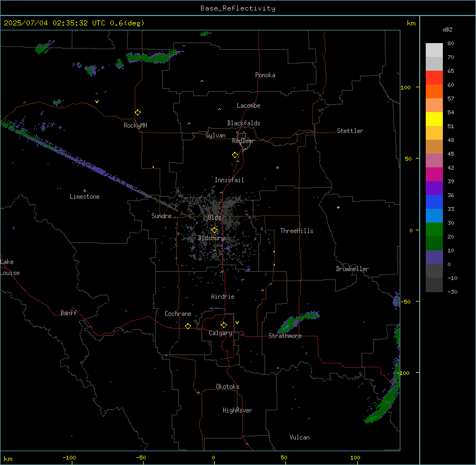Screen dimensions: 476x465
Task: Pick the magenta swatch in dBZ legend
Action: click(434, 174)
